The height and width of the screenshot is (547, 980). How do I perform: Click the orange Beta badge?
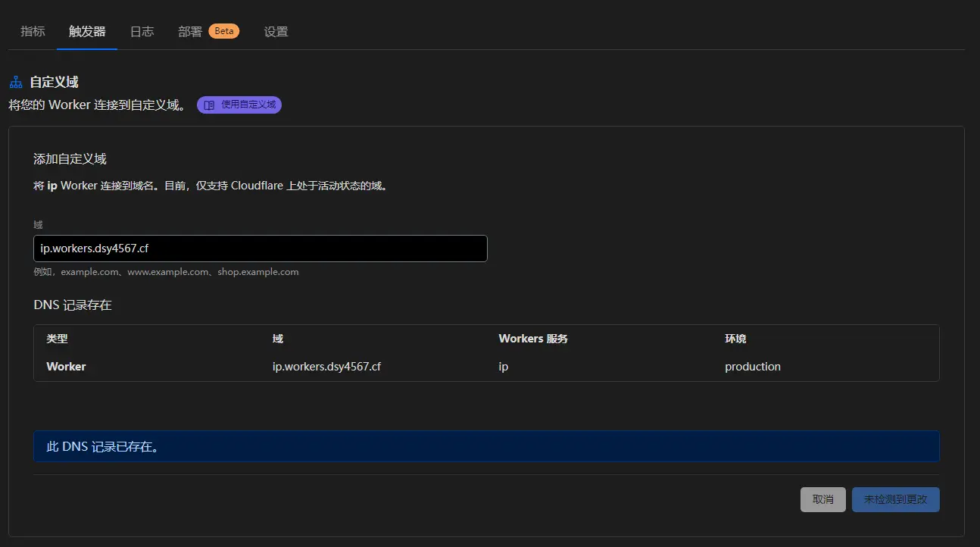click(x=224, y=31)
